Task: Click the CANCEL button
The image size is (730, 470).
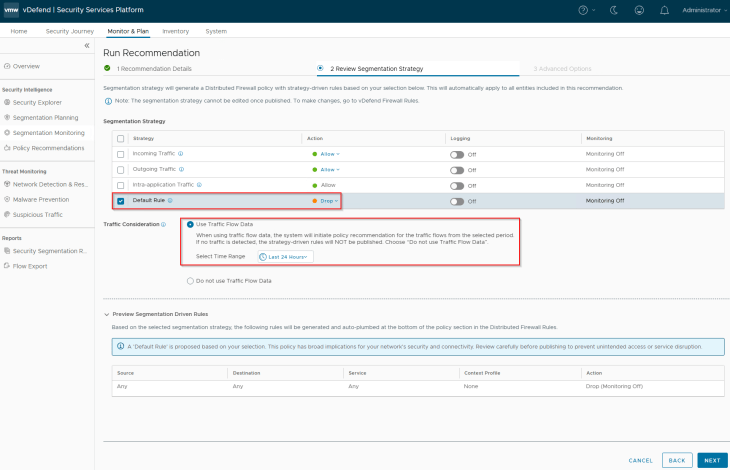Action: point(640,460)
